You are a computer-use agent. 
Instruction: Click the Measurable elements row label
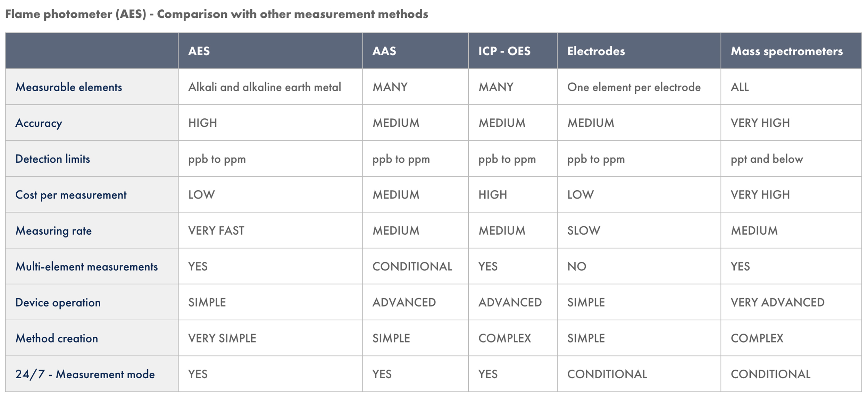69,87
